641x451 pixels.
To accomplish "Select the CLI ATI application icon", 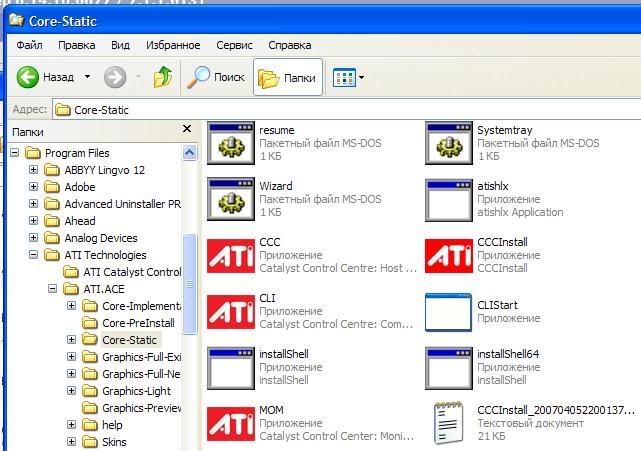I will (x=231, y=312).
